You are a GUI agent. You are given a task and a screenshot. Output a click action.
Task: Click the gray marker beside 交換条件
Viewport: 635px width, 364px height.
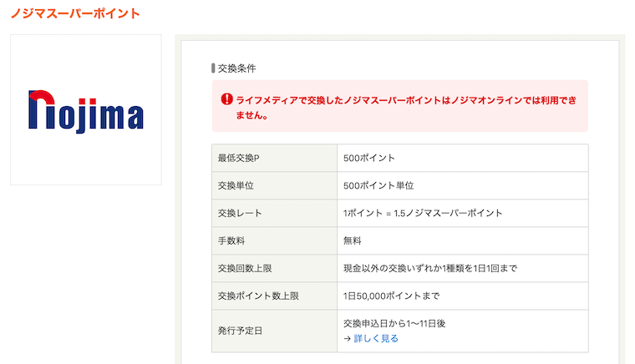pos(213,68)
